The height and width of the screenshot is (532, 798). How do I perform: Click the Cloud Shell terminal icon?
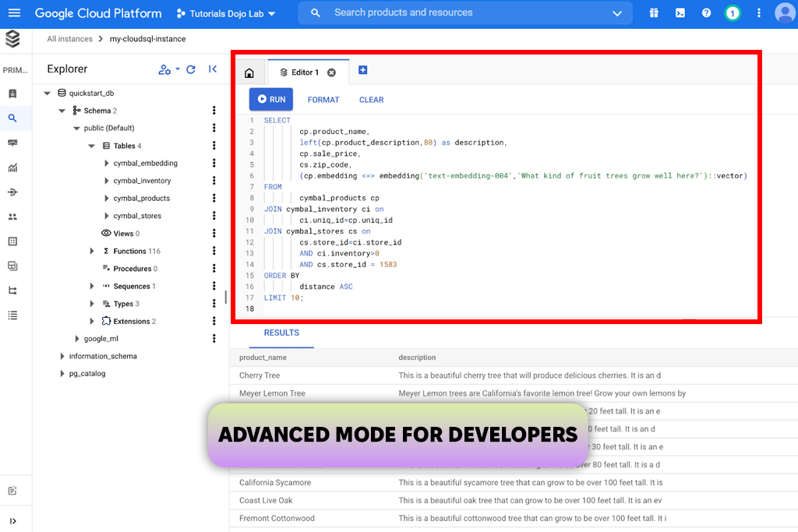(x=680, y=13)
